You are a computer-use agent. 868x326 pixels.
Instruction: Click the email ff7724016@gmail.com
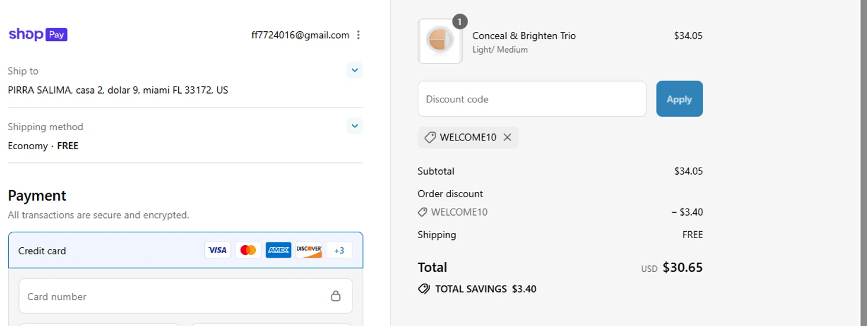click(x=300, y=35)
